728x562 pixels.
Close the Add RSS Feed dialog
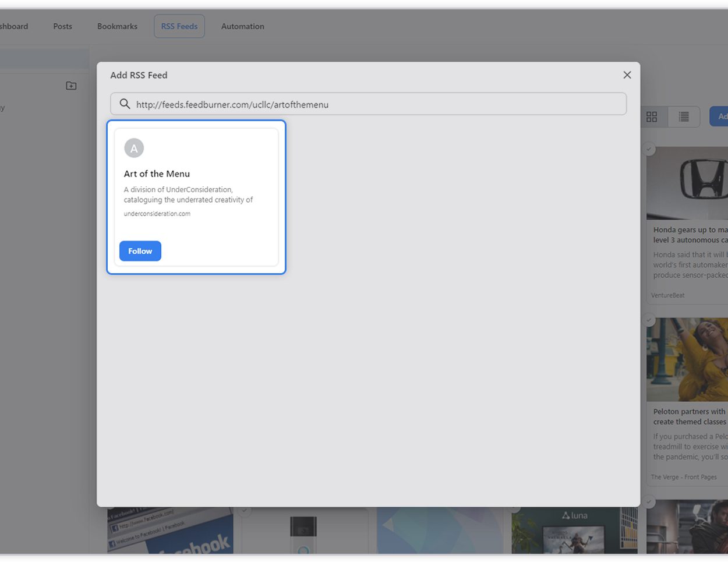click(x=627, y=75)
